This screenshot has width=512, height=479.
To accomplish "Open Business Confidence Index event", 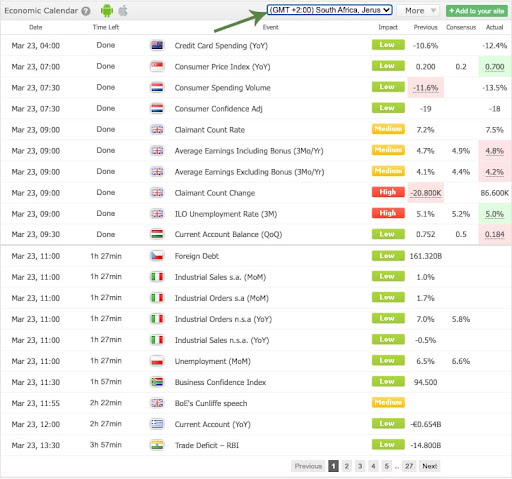I will (x=220, y=382).
